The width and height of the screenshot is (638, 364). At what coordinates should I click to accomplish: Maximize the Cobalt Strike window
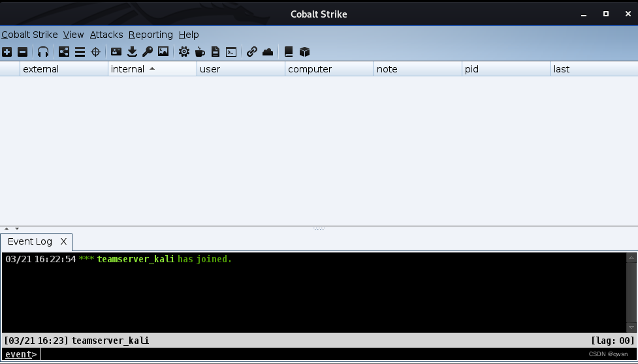[606, 14]
